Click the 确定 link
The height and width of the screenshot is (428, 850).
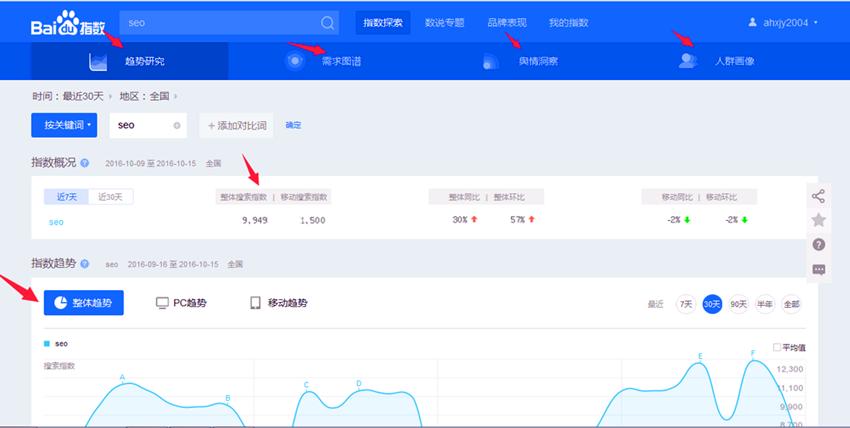(293, 125)
